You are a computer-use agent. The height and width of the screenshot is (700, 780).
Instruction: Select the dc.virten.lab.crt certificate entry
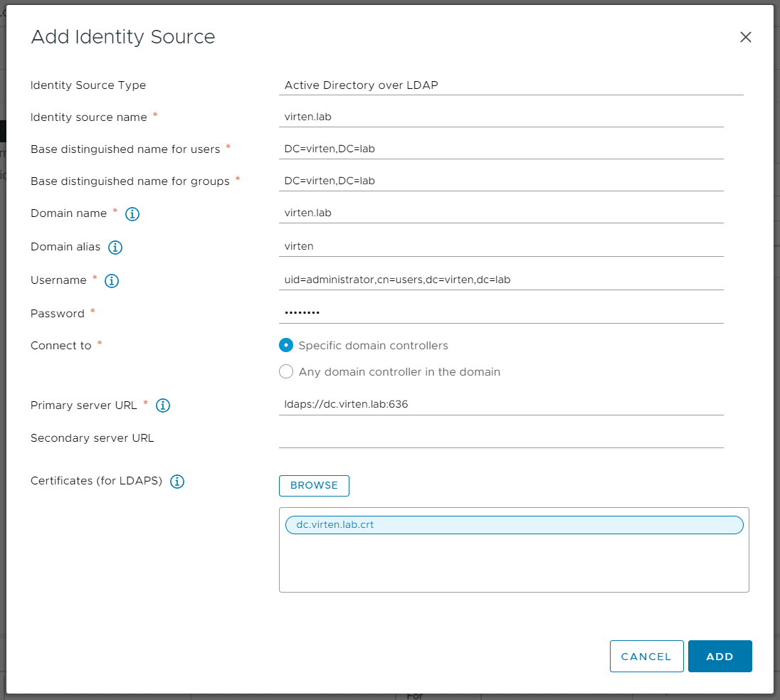[x=514, y=525]
